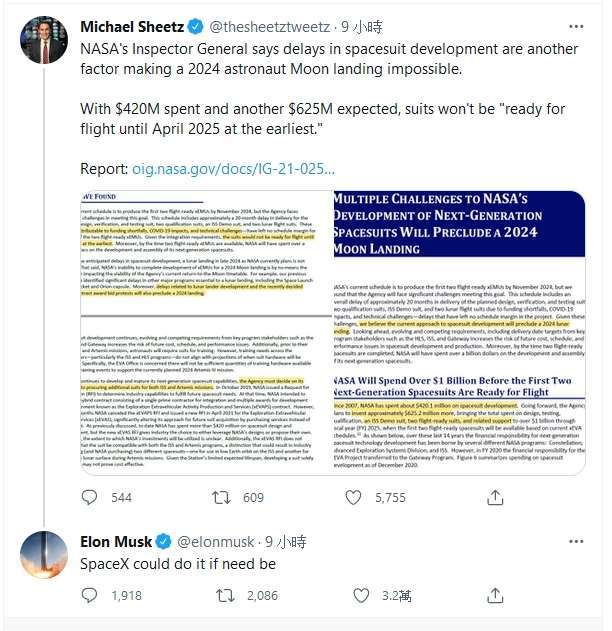Share Michael Sheetz's tweet
Screen dimensions: 612x631
tap(495, 497)
